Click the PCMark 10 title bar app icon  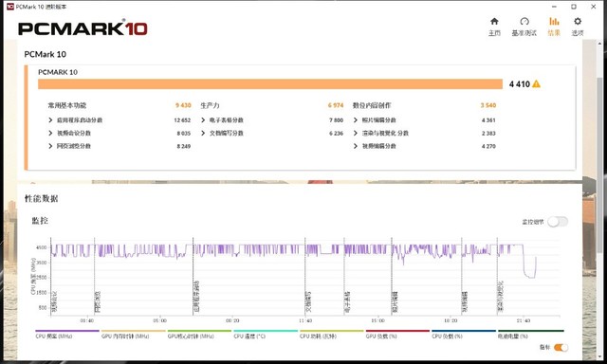[10, 7]
